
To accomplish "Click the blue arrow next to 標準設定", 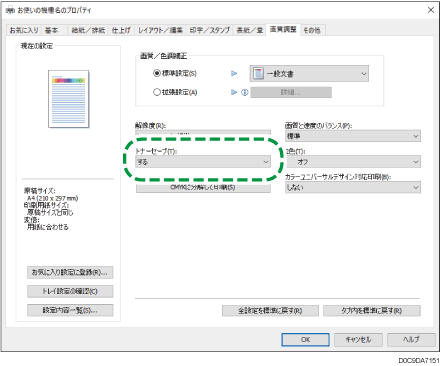I will (x=234, y=73).
